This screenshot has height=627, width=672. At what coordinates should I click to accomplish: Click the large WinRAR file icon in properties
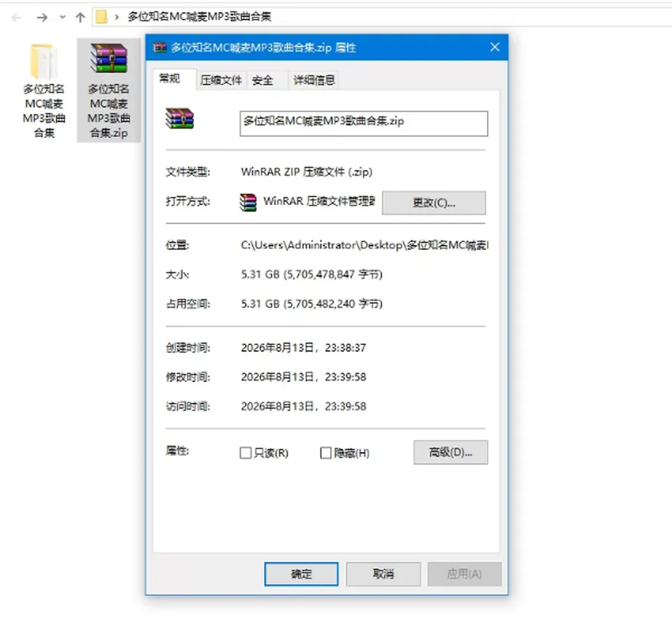pyautogui.click(x=180, y=118)
